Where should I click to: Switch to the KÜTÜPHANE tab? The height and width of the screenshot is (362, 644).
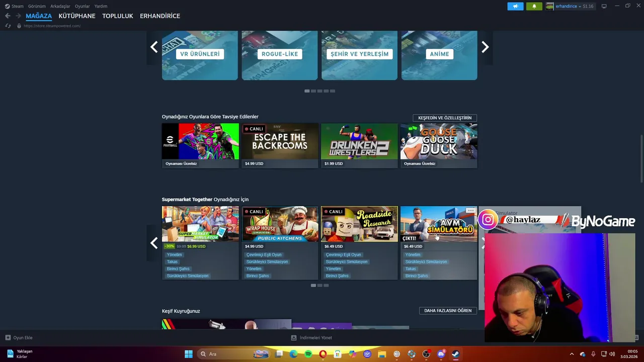tap(76, 16)
